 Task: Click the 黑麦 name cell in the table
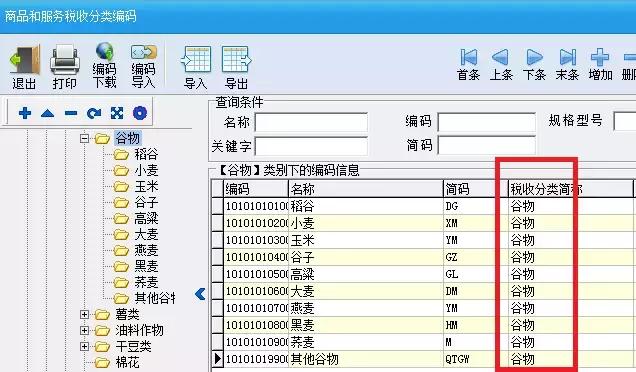click(x=366, y=325)
